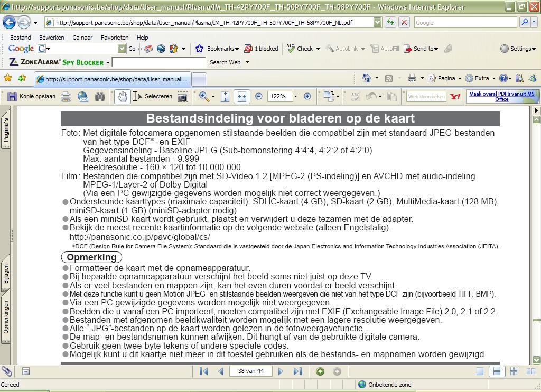Click the page number field 38 van 44
Screen dimensions: 541x392
coord(251,371)
